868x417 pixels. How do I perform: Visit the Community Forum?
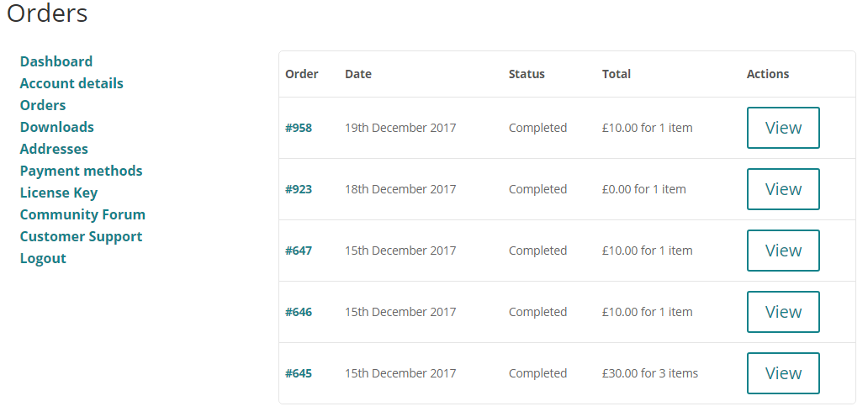point(82,214)
